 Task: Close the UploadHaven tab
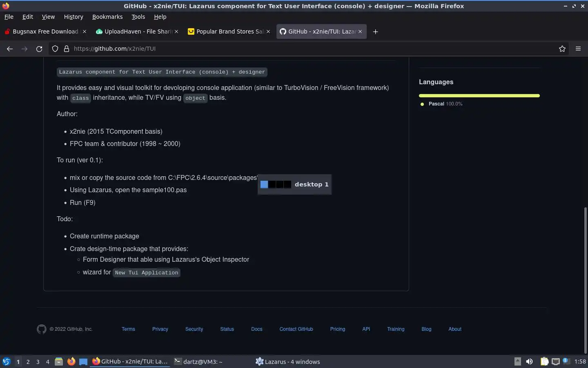176,31
